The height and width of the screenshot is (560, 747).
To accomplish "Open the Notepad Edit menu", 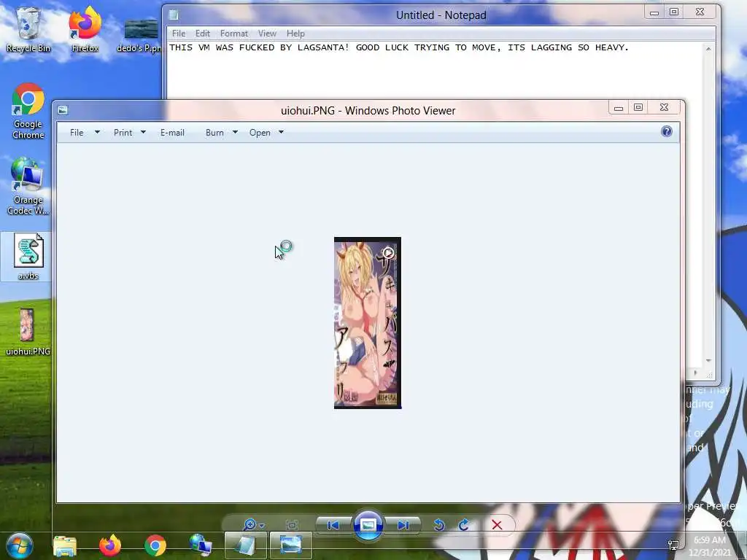I will [x=203, y=34].
